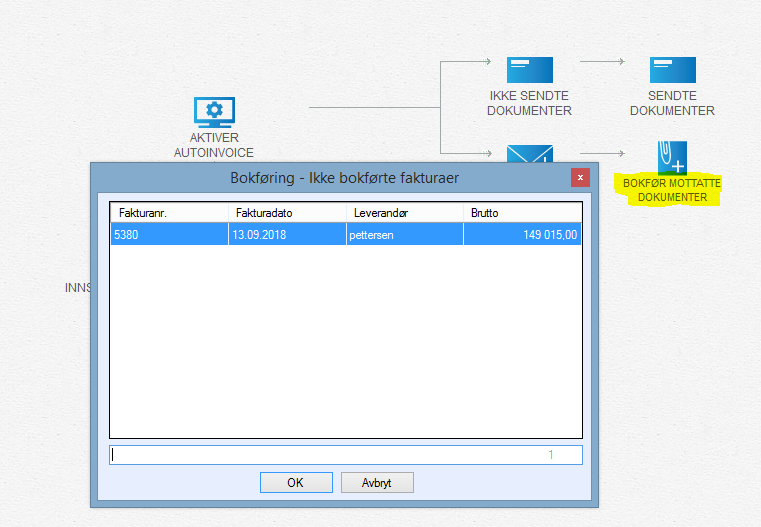Sort by the Leverandør column header
The height and width of the screenshot is (527, 761).
404,213
